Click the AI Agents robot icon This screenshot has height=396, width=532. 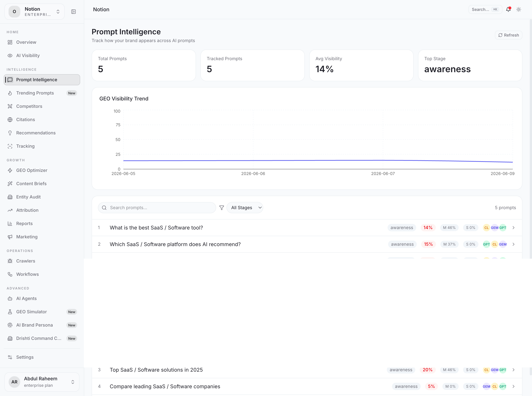10,299
